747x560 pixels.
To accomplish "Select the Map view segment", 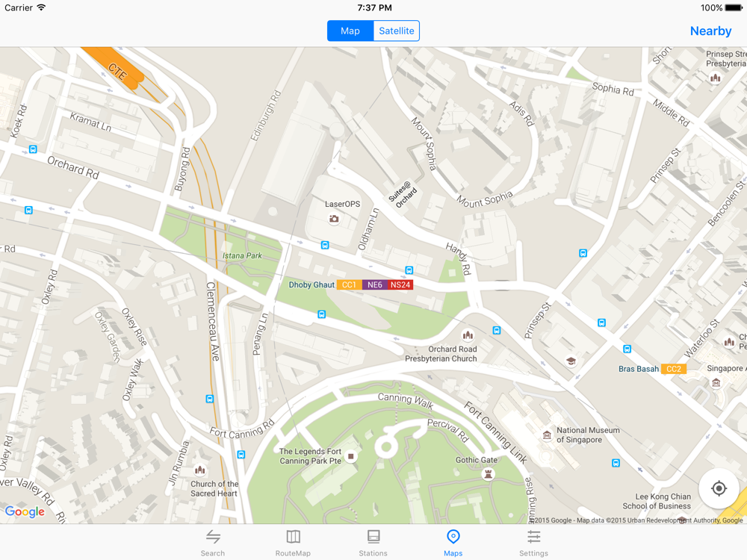I will (x=350, y=31).
